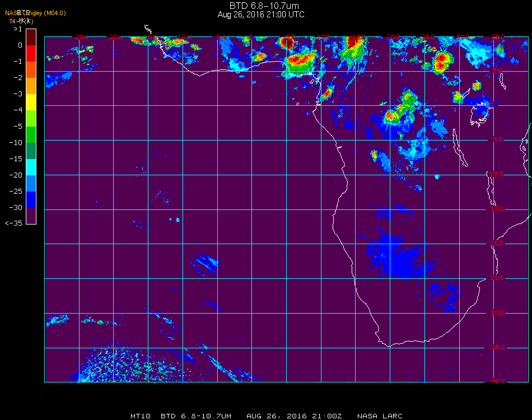This screenshot has width=532, height=420.
Task: Click the '20W' longitude label
Action: (x=116, y=37)
